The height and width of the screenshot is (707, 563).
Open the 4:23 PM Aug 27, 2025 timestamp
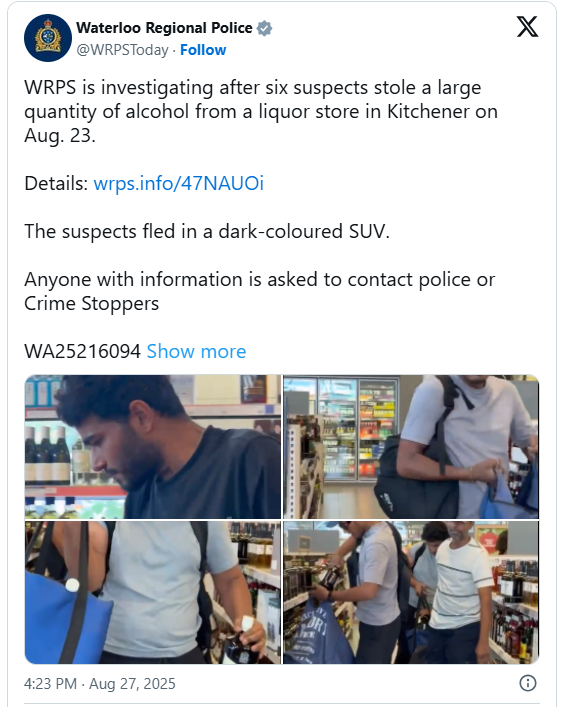(100, 684)
